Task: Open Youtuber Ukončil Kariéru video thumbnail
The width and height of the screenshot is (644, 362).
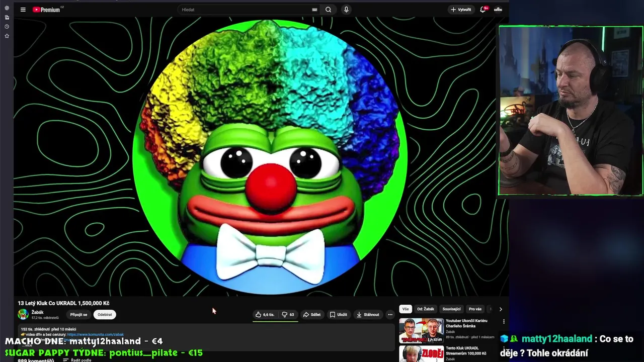Action: 422,331
